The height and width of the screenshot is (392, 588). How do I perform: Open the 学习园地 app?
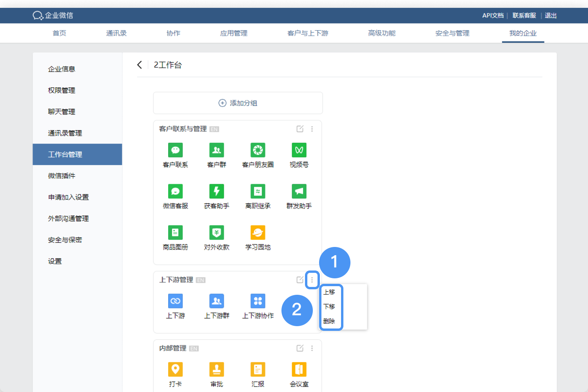pos(258,232)
